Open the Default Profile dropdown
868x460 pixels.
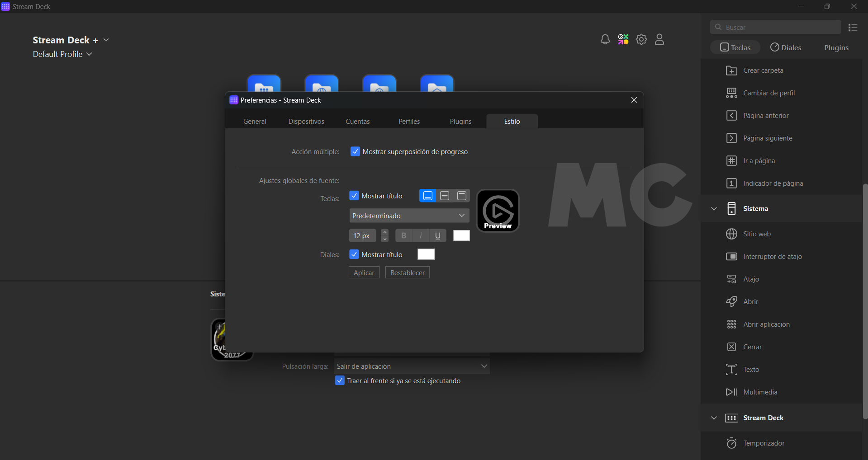(x=62, y=54)
